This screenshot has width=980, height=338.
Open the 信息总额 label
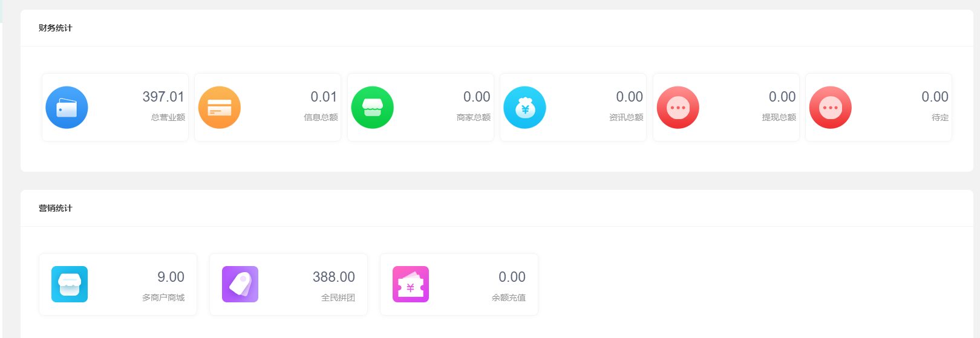321,117
